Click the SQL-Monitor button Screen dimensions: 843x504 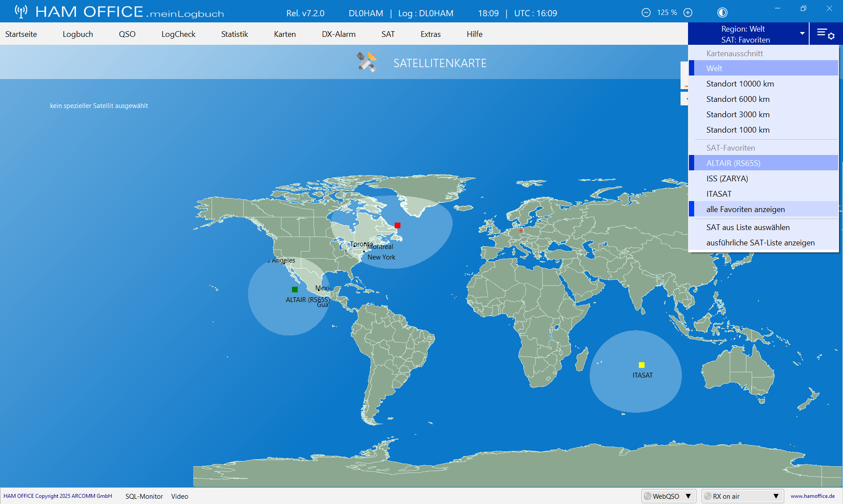pyautogui.click(x=144, y=496)
